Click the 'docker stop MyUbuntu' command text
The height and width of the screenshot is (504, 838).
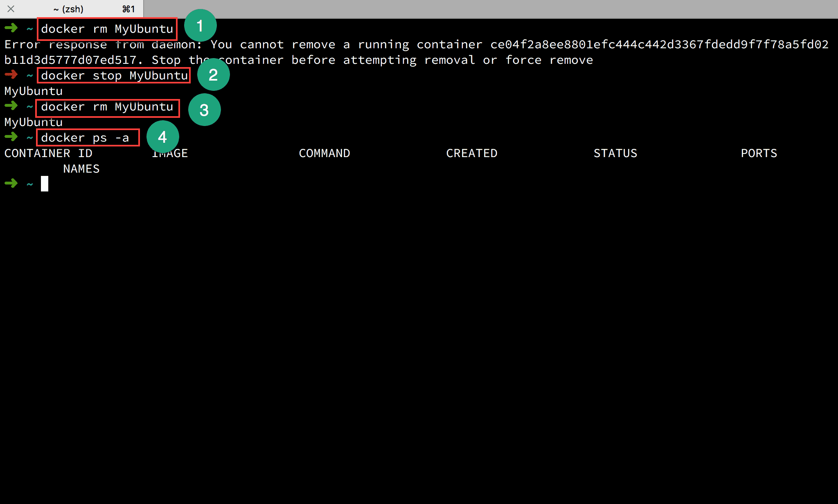[114, 75]
